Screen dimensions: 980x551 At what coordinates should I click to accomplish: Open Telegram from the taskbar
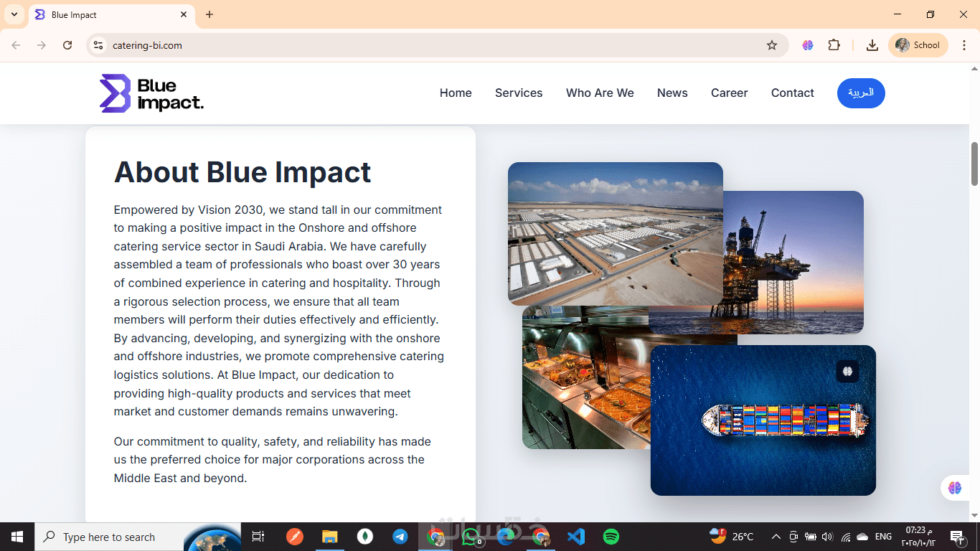coord(400,537)
